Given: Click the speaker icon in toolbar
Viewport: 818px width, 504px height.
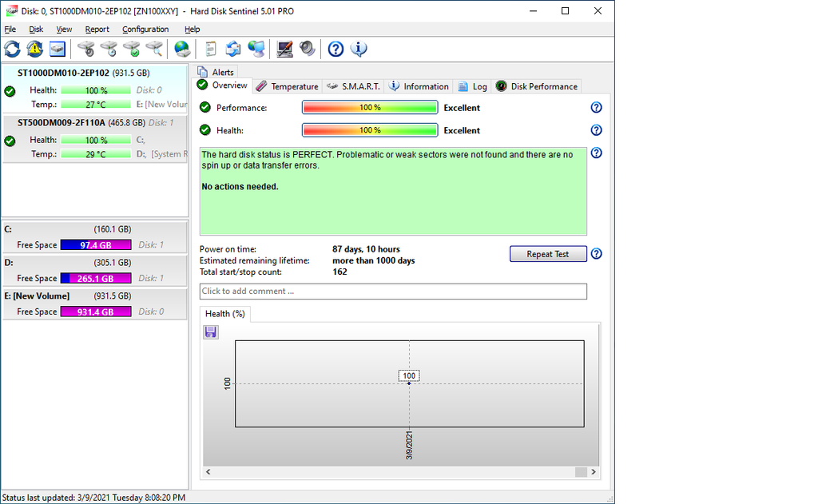Looking at the screenshot, I should (x=308, y=50).
